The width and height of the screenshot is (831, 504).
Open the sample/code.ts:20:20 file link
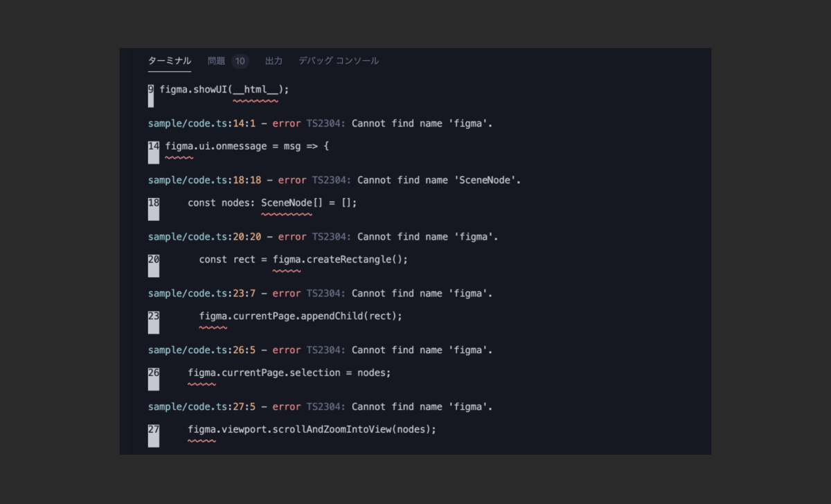point(205,237)
